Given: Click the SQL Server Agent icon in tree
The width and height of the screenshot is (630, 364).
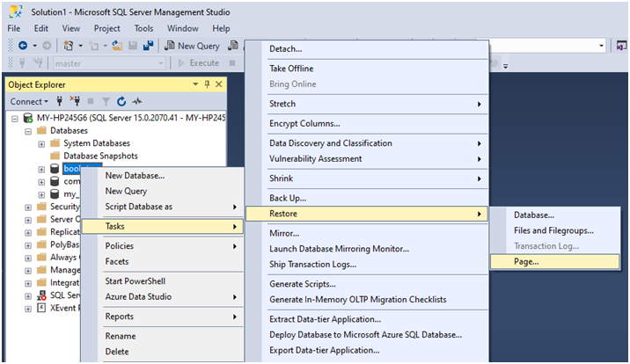Looking at the screenshot, I should pyautogui.click(x=41, y=295).
